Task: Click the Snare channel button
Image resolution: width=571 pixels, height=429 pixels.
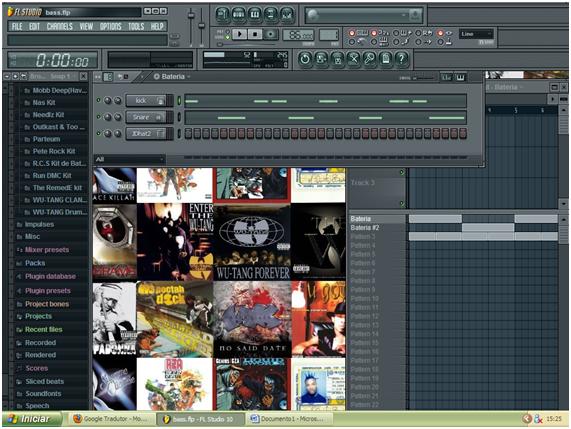Action: [x=146, y=117]
